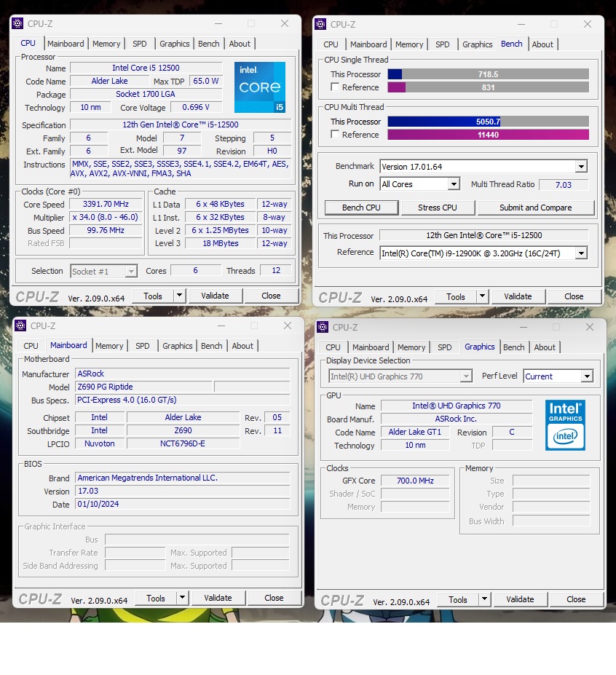Viewport: 616px width, 675px height.
Task: Click Close button in the CPU tab window
Action: click(271, 296)
